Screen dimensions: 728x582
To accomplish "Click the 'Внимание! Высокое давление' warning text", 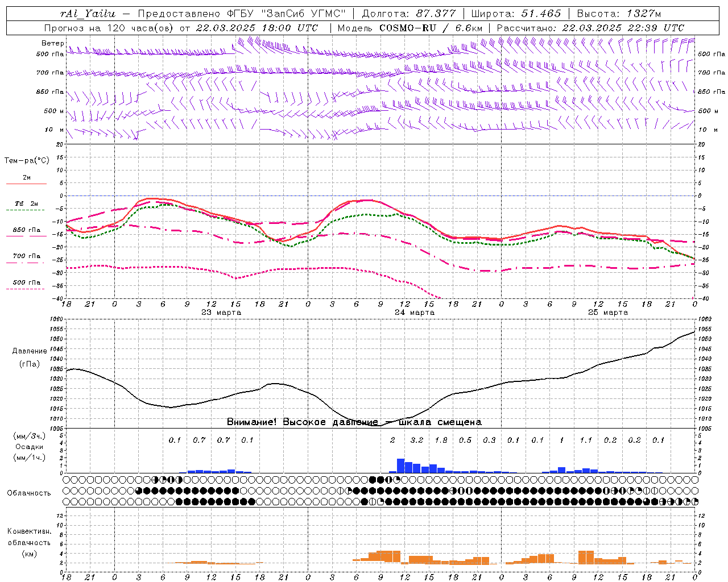I will pyautogui.click(x=303, y=422).
